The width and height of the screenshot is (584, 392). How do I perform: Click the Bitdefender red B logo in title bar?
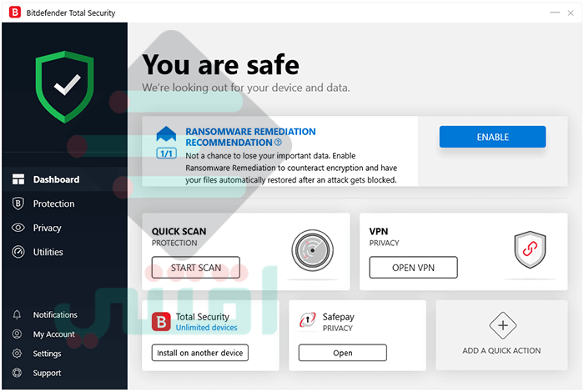[15, 12]
